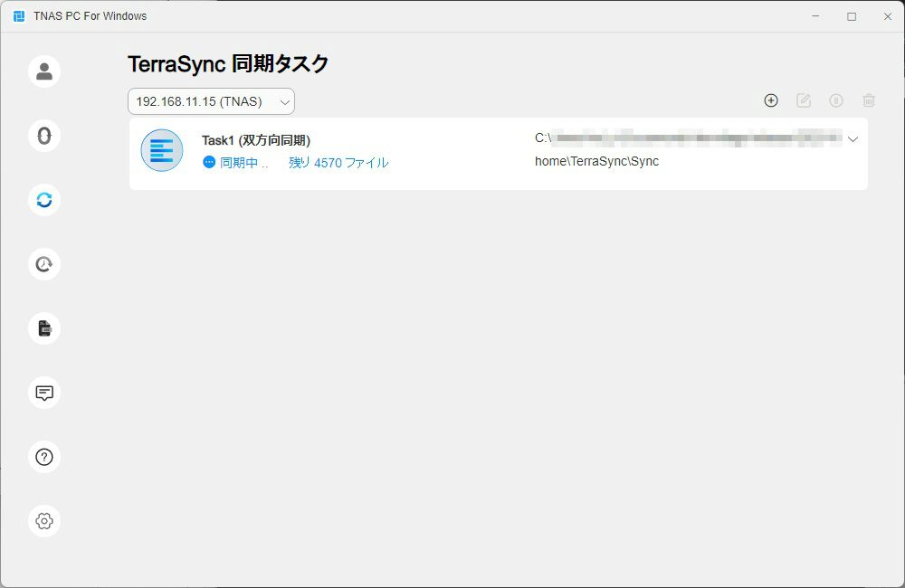The width and height of the screenshot is (905, 588).
Task: Open the file document sidebar icon
Action: pyautogui.click(x=44, y=328)
